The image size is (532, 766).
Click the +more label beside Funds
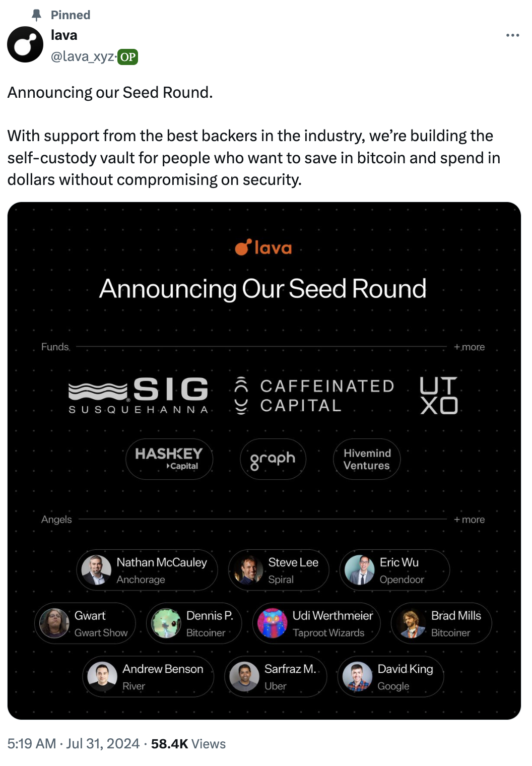pyautogui.click(x=469, y=347)
